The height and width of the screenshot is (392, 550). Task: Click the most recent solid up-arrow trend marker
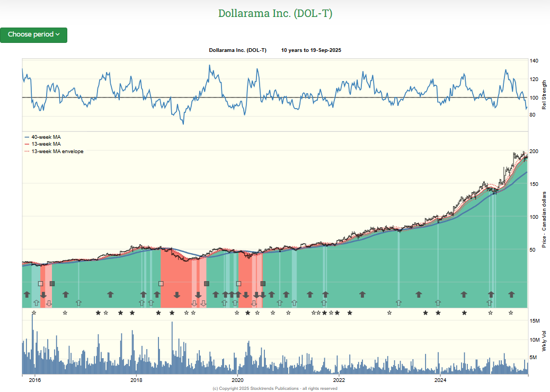(511, 295)
